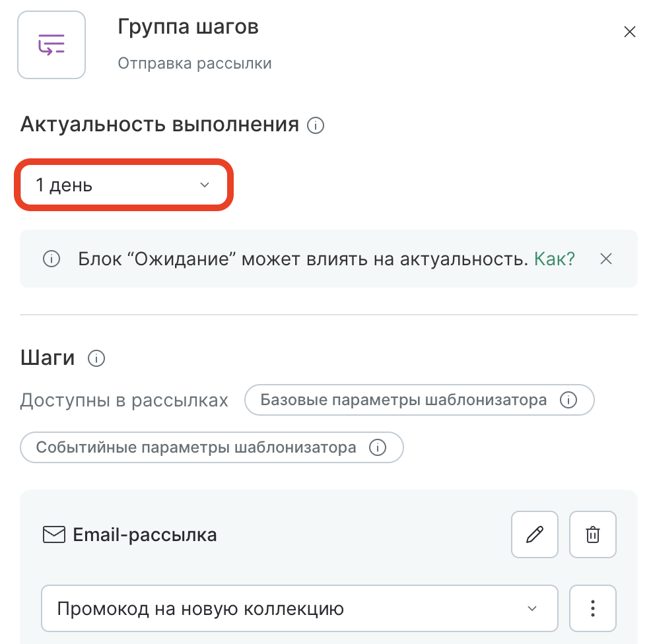Click info icon next to Шаги
Image resolution: width=651 pixels, height=644 pixels.
pos(96,358)
